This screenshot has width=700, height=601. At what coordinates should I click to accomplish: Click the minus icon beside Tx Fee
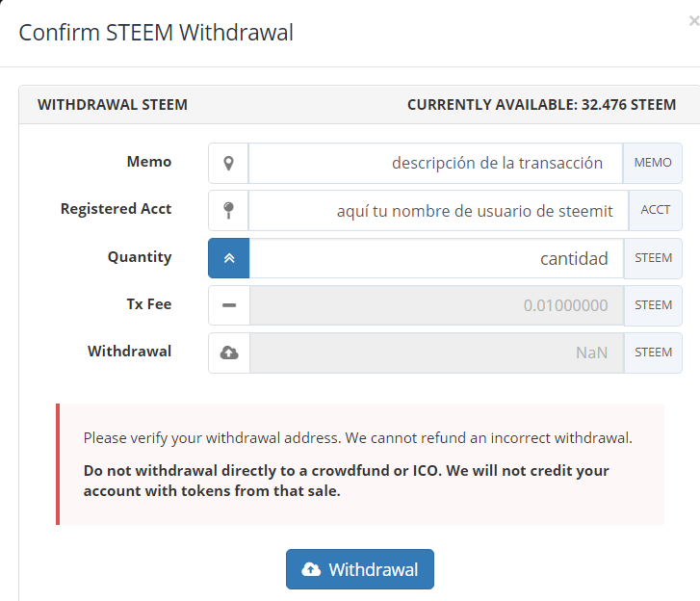pyautogui.click(x=229, y=305)
